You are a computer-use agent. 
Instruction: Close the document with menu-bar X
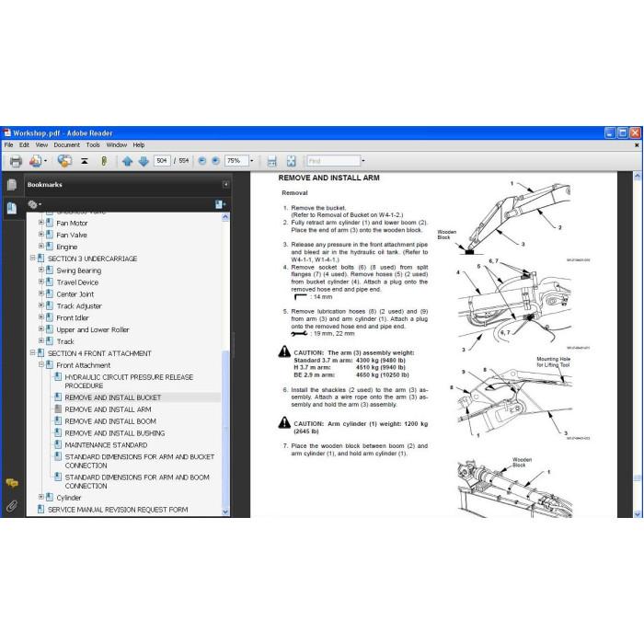[x=637, y=145]
